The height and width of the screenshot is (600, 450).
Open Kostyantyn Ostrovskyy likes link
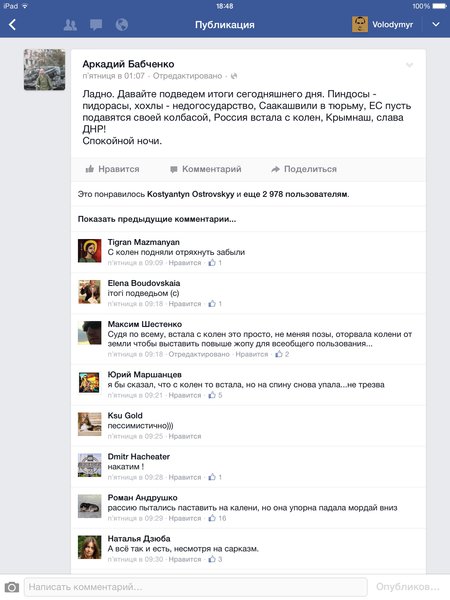[x=191, y=194]
